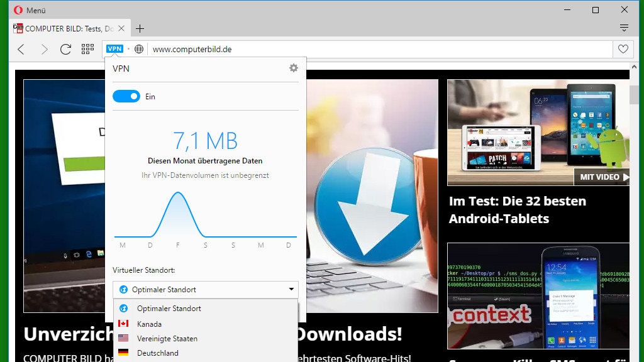
Task: Choose Deutschland as virtual location
Action: pyautogui.click(x=206, y=353)
